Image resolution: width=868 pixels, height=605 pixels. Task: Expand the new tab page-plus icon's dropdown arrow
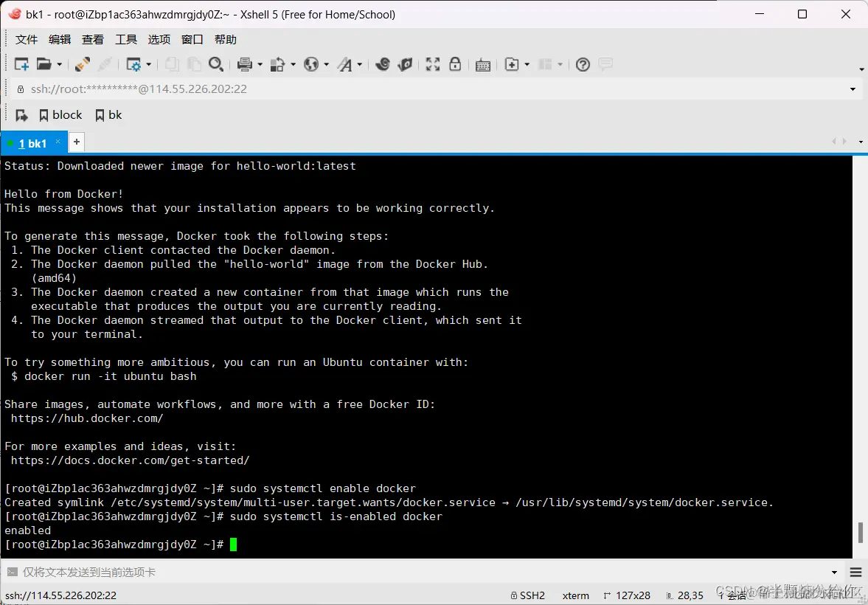(x=527, y=65)
